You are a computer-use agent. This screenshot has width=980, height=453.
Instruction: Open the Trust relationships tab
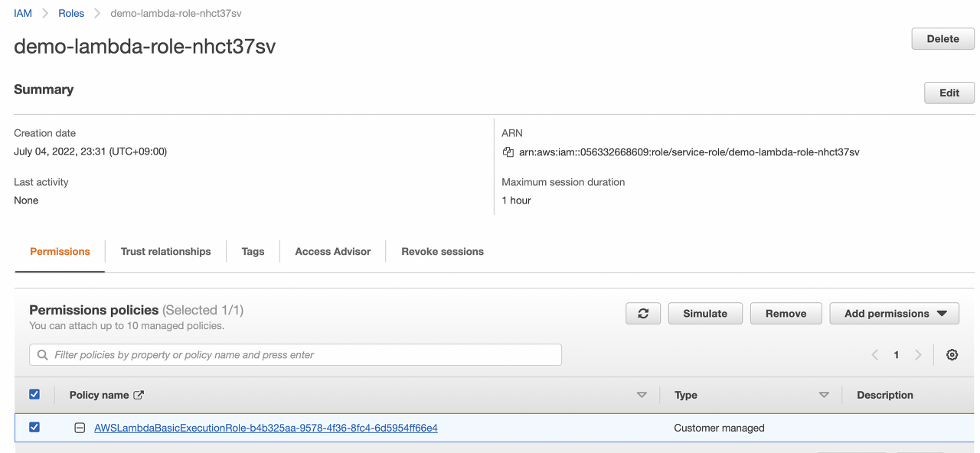165,251
